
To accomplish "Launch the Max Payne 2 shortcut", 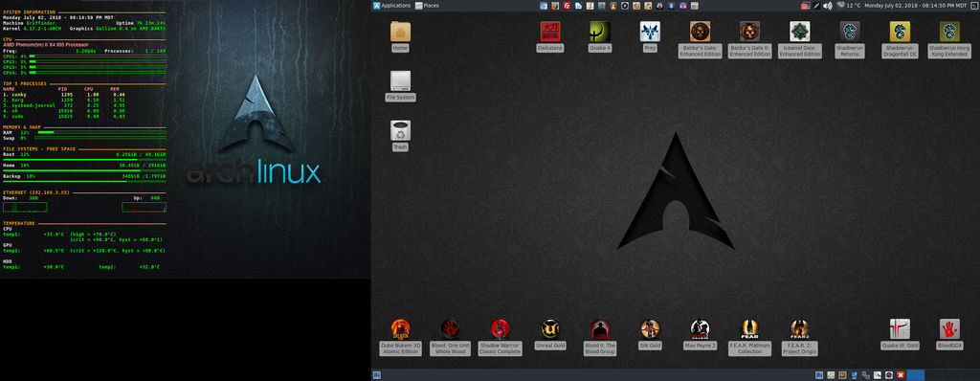I will [x=700, y=334].
